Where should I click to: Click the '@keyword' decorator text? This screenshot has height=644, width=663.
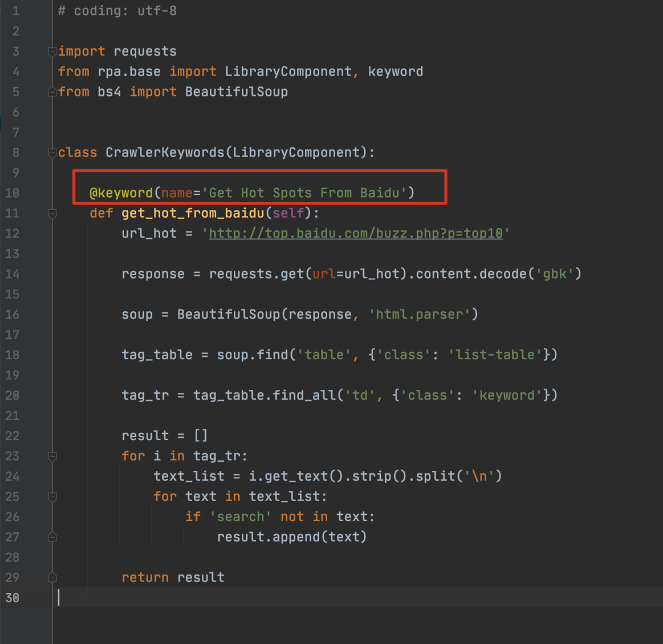pos(122,193)
